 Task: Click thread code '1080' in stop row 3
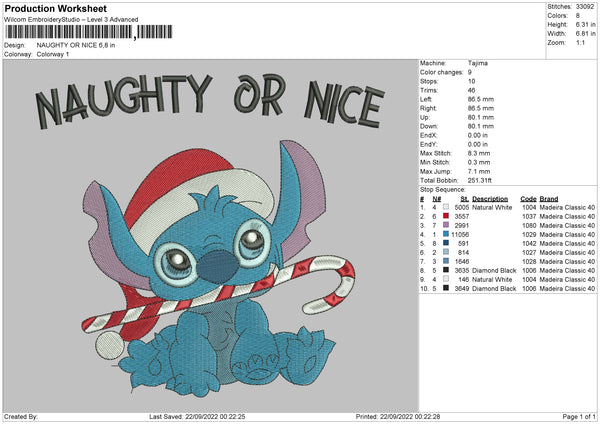(529, 225)
